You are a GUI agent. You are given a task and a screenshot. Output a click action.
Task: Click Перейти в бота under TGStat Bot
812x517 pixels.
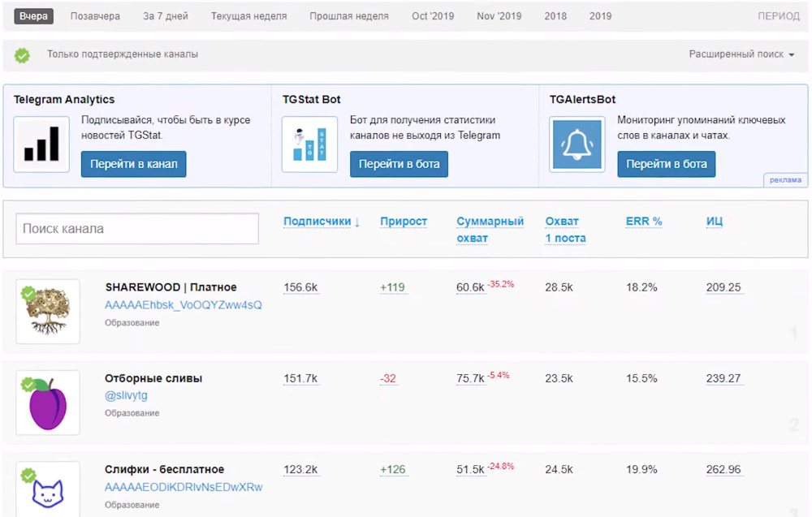coord(399,164)
